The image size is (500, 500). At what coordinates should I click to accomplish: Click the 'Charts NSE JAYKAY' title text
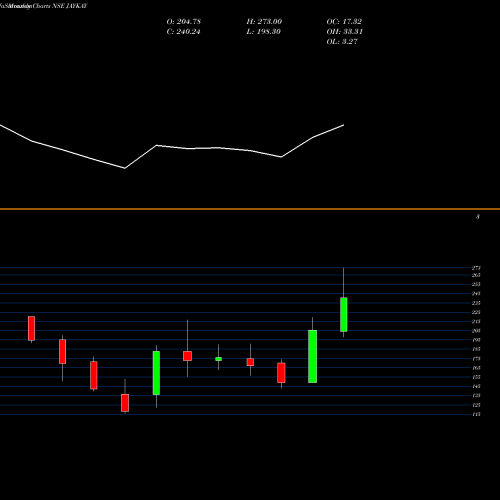pos(60,6)
